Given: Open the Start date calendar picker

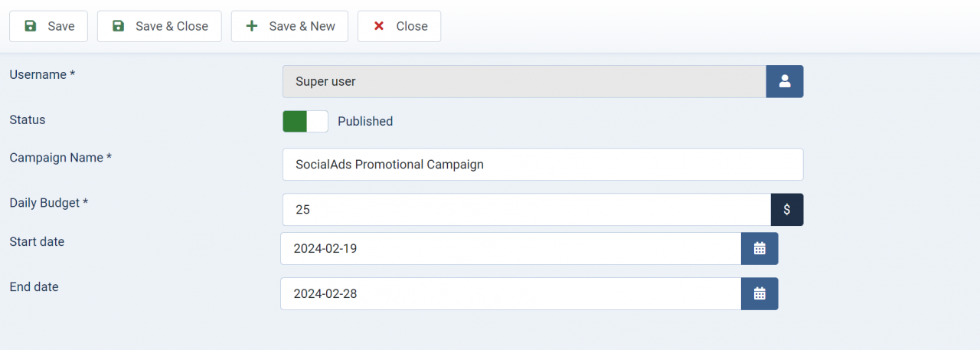Looking at the screenshot, I should pyautogui.click(x=759, y=248).
